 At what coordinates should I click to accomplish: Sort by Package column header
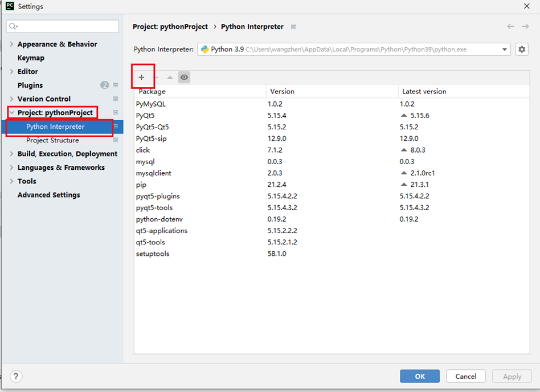pos(200,91)
